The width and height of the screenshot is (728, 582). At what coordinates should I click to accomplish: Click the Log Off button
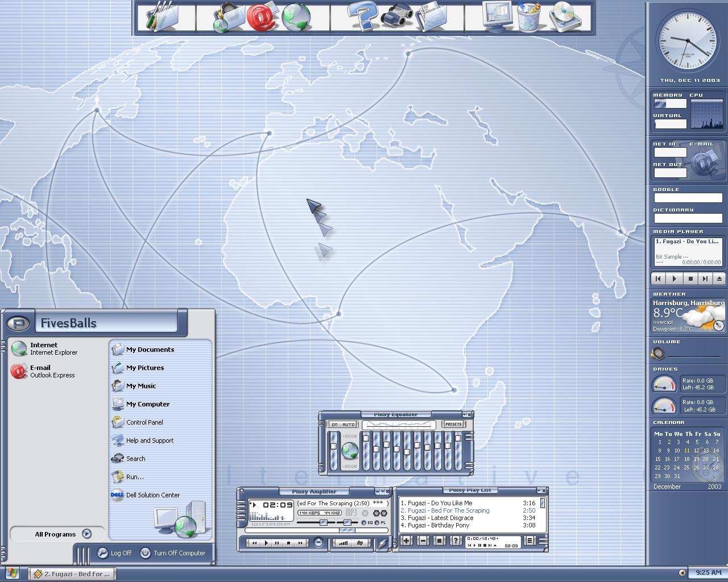coord(115,553)
